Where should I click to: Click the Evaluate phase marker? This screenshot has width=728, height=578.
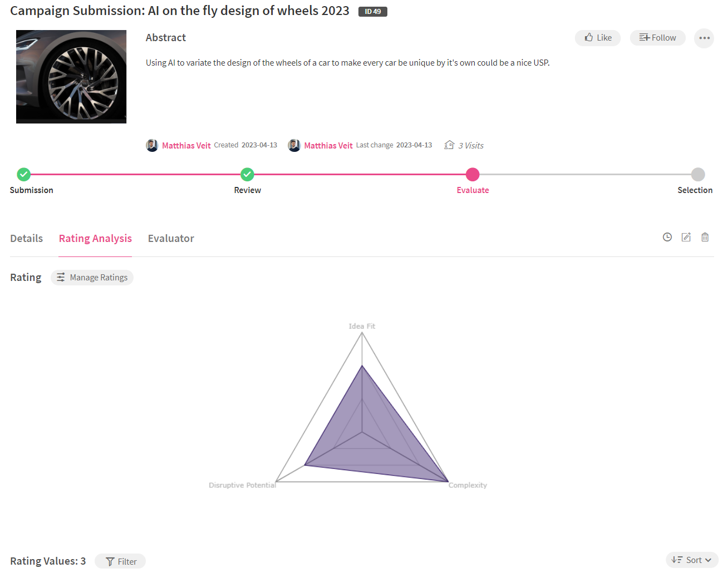point(473,174)
